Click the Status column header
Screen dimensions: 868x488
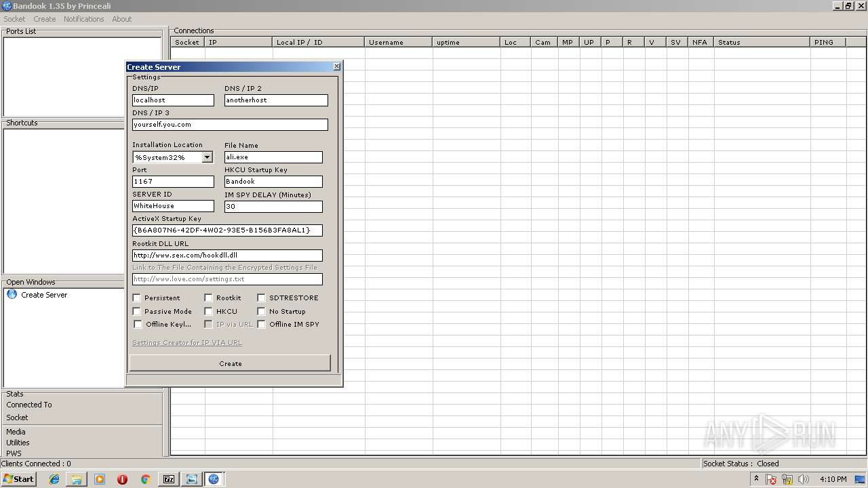pyautogui.click(x=762, y=42)
